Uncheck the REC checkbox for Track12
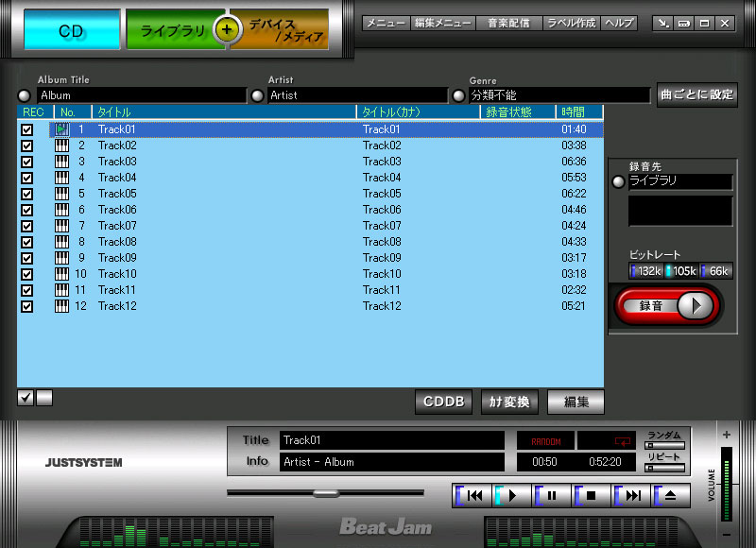This screenshot has height=548, width=756. pos(26,306)
